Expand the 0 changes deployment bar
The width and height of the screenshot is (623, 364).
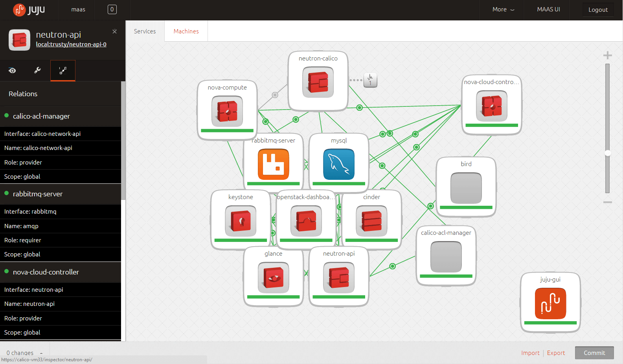24,353
